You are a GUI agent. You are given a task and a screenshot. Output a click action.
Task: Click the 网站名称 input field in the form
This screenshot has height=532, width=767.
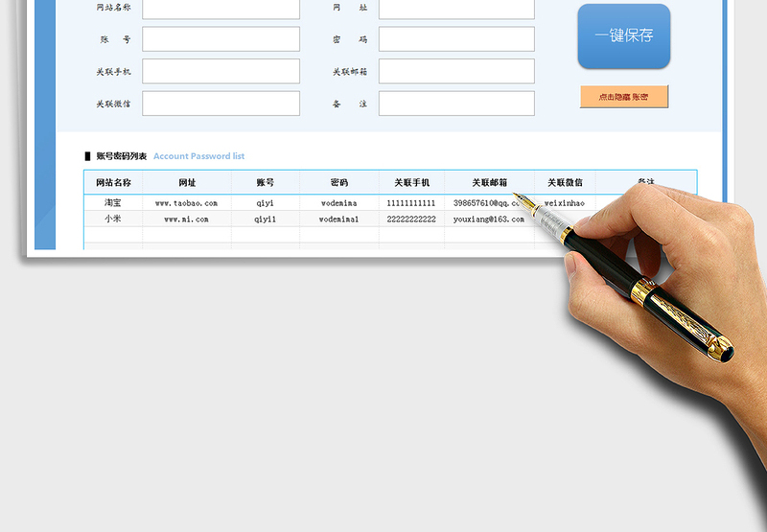[x=221, y=8]
